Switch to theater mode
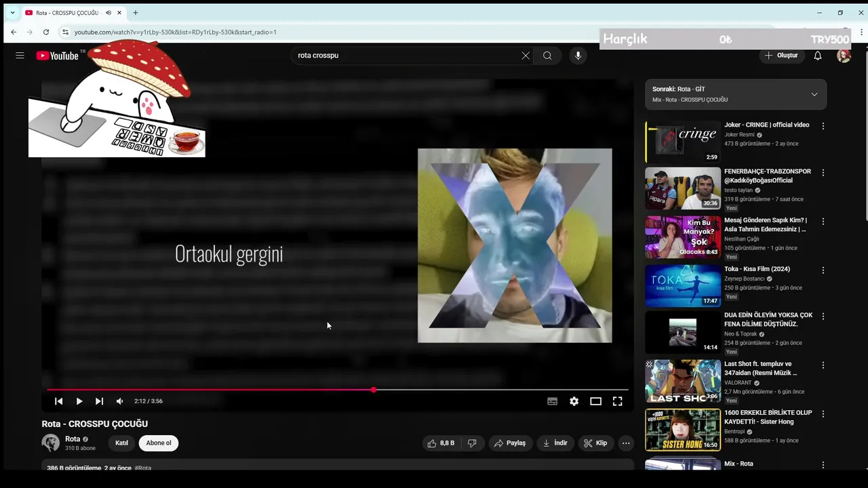 point(596,401)
